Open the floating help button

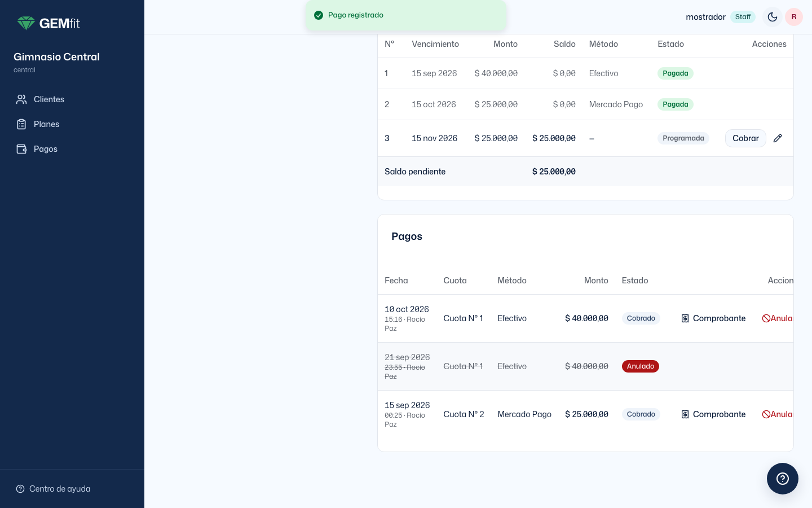pyautogui.click(x=783, y=479)
